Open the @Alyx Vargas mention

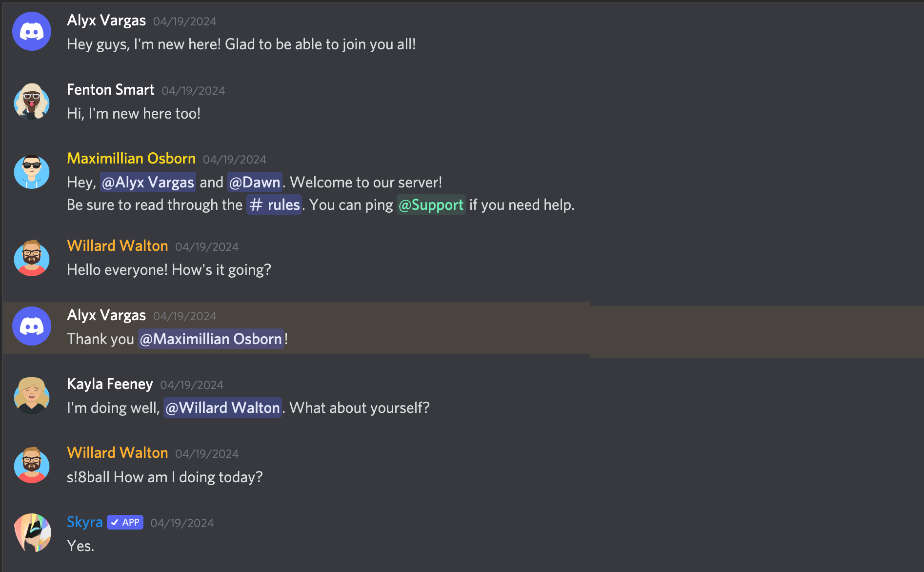pyautogui.click(x=148, y=182)
